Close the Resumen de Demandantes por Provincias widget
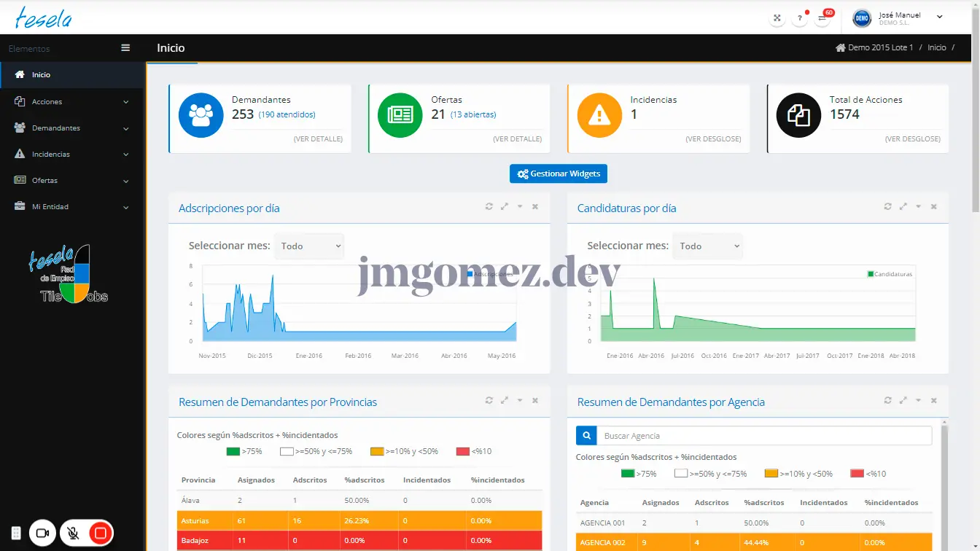 [x=535, y=401]
